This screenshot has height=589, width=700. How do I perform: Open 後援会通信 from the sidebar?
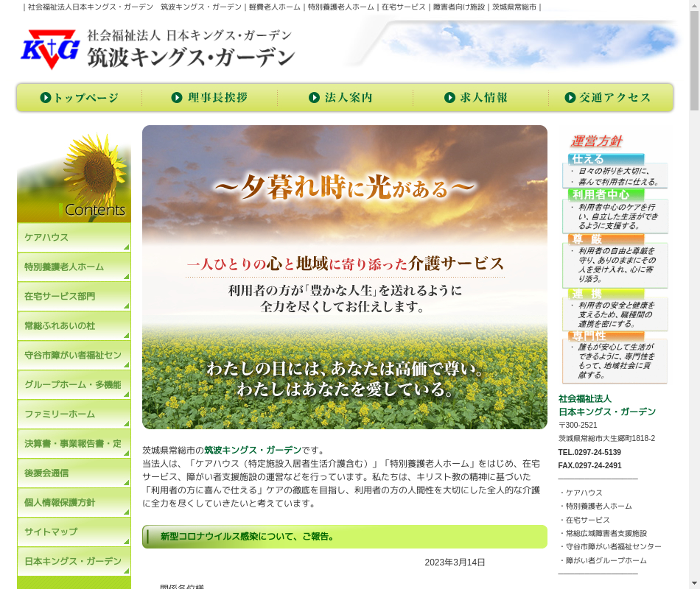pyautogui.click(x=74, y=473)
